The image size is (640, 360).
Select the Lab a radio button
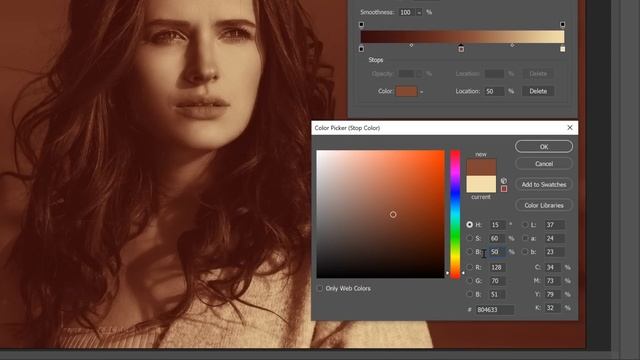click(525, 238)
